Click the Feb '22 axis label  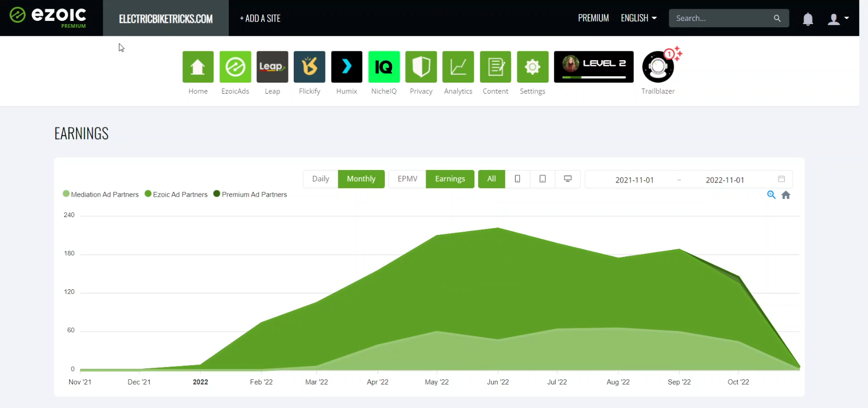coord(261,382)
